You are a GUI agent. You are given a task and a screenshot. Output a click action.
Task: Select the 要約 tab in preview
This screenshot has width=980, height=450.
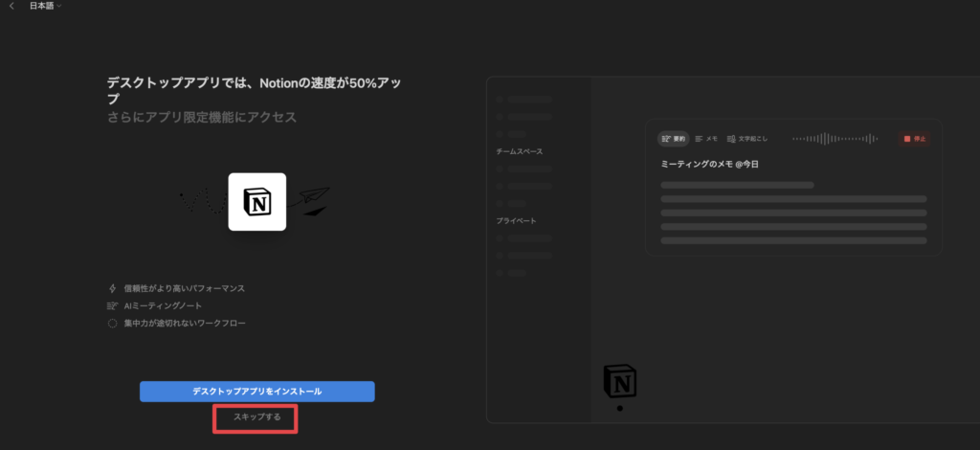[x=673, y=139]
